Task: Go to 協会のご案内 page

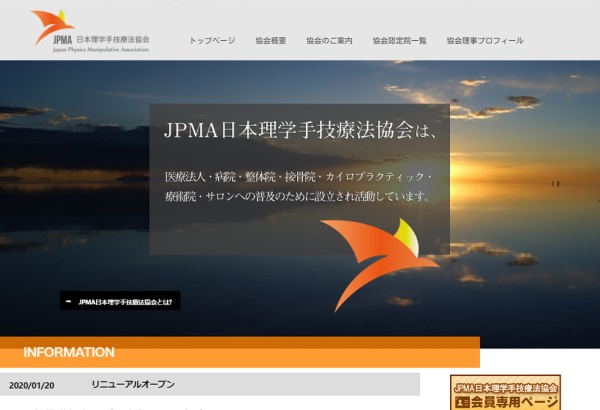Action: coord(329,41)
